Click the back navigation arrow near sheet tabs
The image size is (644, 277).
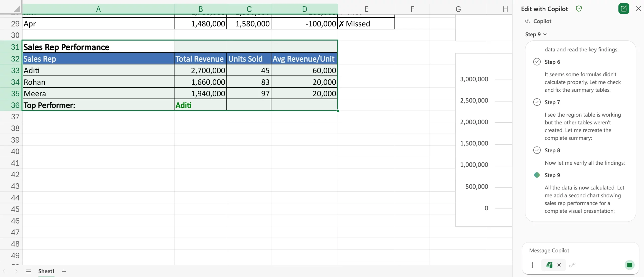(x=4, y=271)
